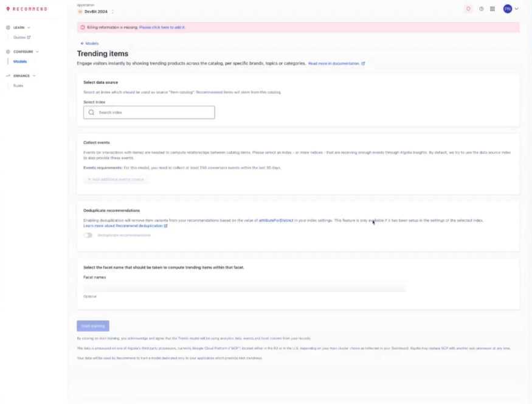Click the Optional label under Facet names
The height and width of the screenshot is (404, 532).
point(90,296)
